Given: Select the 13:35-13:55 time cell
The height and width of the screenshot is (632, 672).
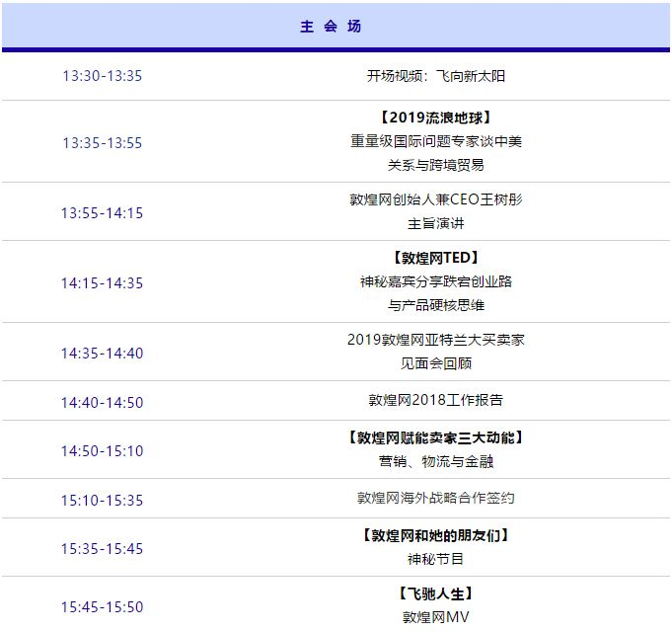Looking at the screenshot, I should pos(102,143).
